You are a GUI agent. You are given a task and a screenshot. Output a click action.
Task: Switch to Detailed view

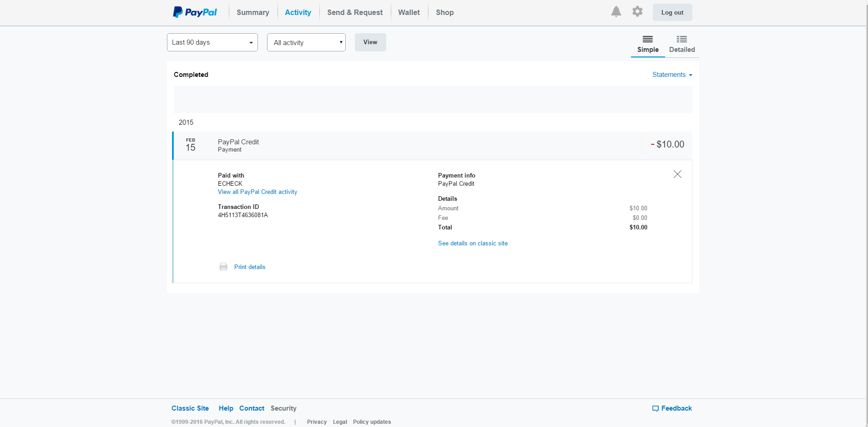point(681,44)
